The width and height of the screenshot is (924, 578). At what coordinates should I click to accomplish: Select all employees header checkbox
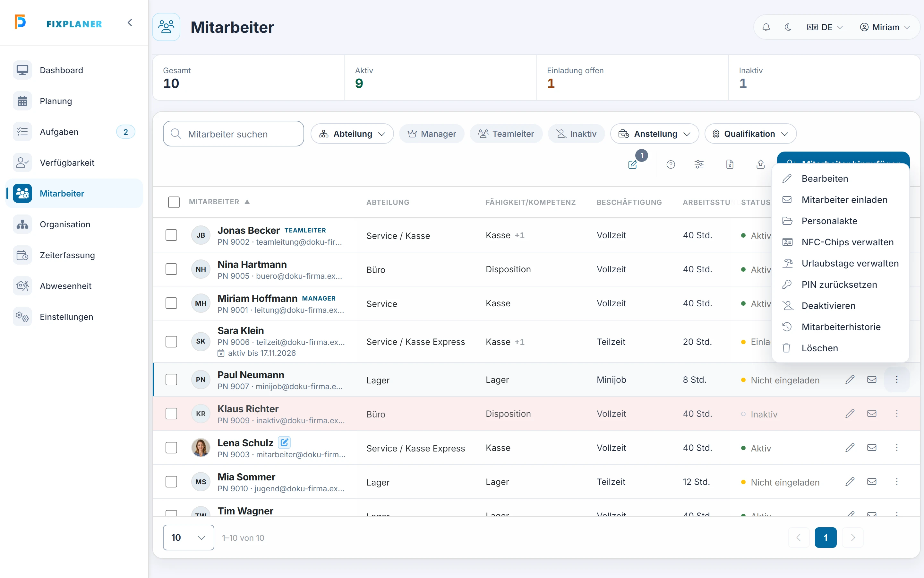[174, 202]
